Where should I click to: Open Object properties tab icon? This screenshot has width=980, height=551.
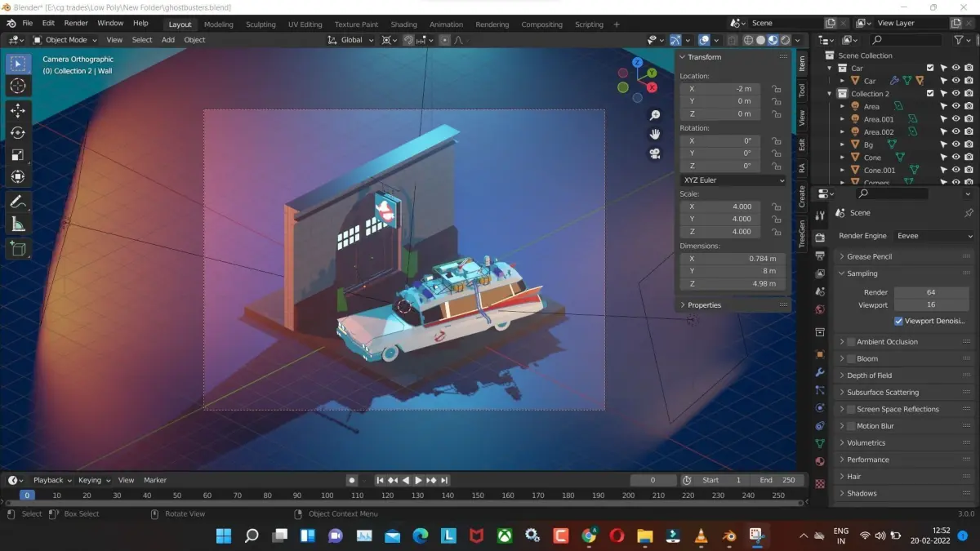coord(820,354)
